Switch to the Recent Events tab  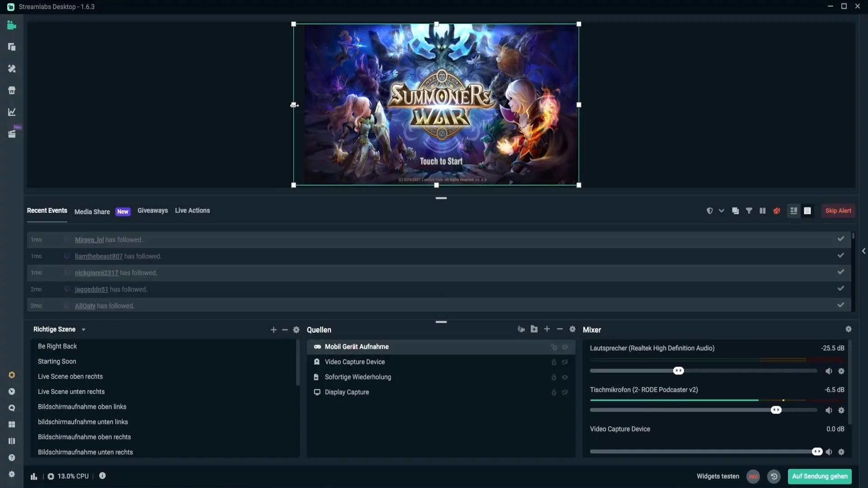(47, 211)
